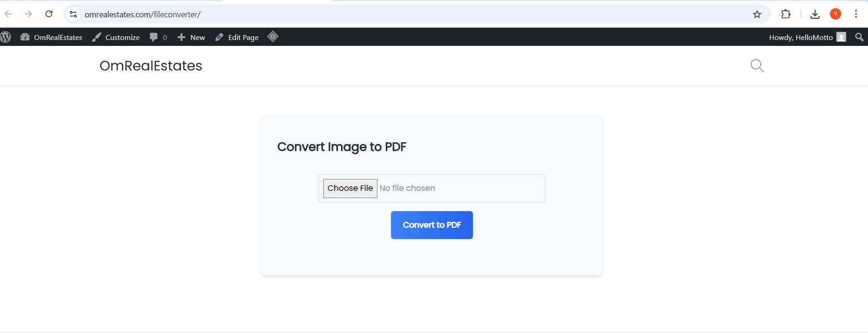Open the site header search icon

pyautogui.click(x=757, y=66)
